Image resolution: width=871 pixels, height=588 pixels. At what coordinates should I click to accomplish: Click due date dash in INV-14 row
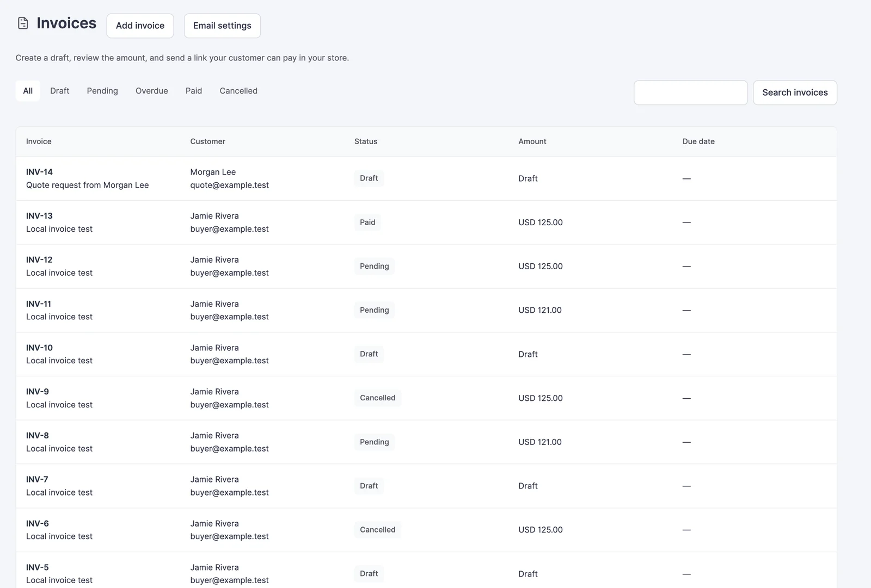pyautogui.click(x=686, y=178)
